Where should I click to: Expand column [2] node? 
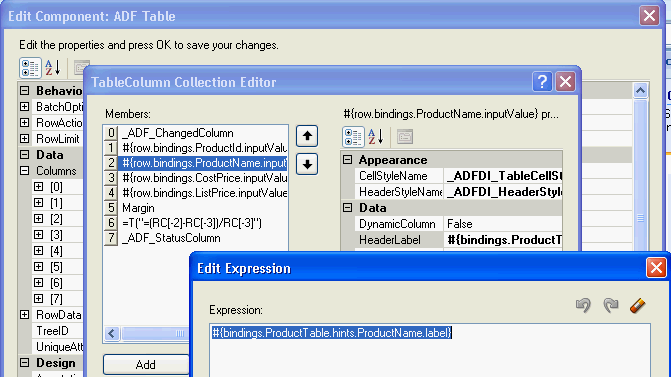[x=39, y=219]
